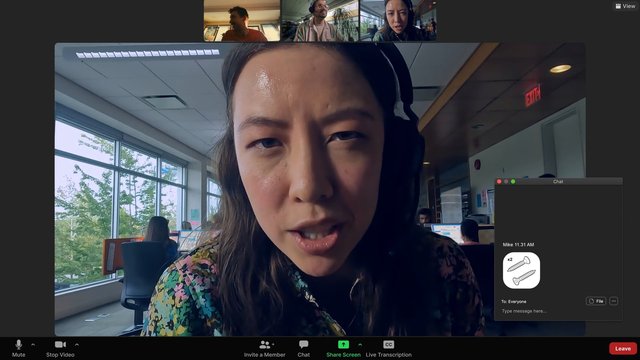Viewport: 640px width, 360px height.
Task: Mute the microphone
Action: pos(18,348)
